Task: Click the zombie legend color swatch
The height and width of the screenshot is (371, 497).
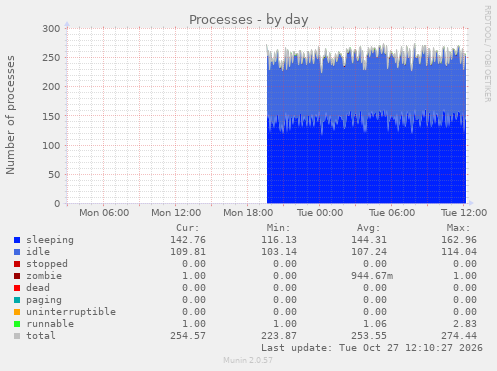Action: click(17, 276)
